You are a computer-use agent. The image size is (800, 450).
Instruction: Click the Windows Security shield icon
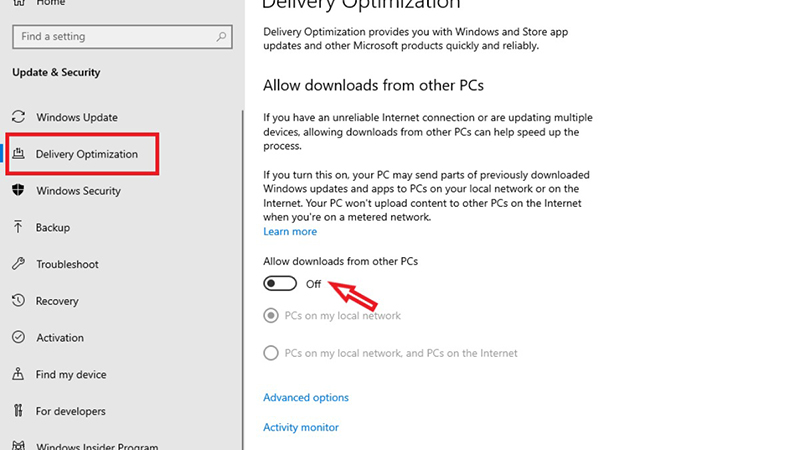(x=18, y=190)
